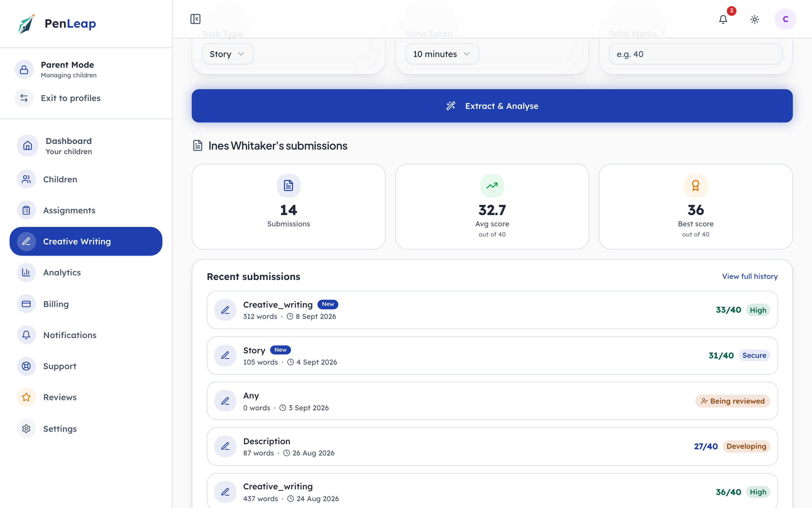Click the New badge on the Story submission

tap(280, 350)
